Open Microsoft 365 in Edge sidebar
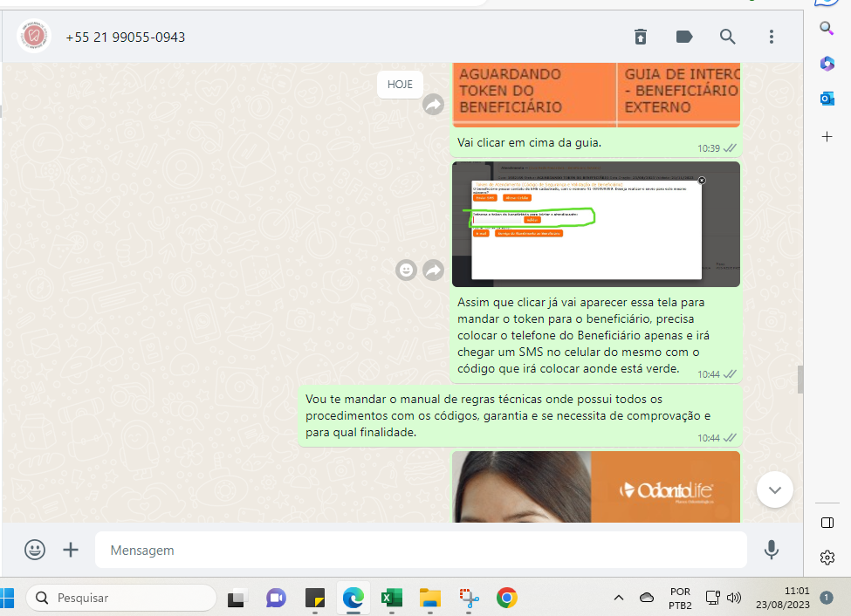The height and width of the screenshot is (616, 851). (x=827, y=64)
